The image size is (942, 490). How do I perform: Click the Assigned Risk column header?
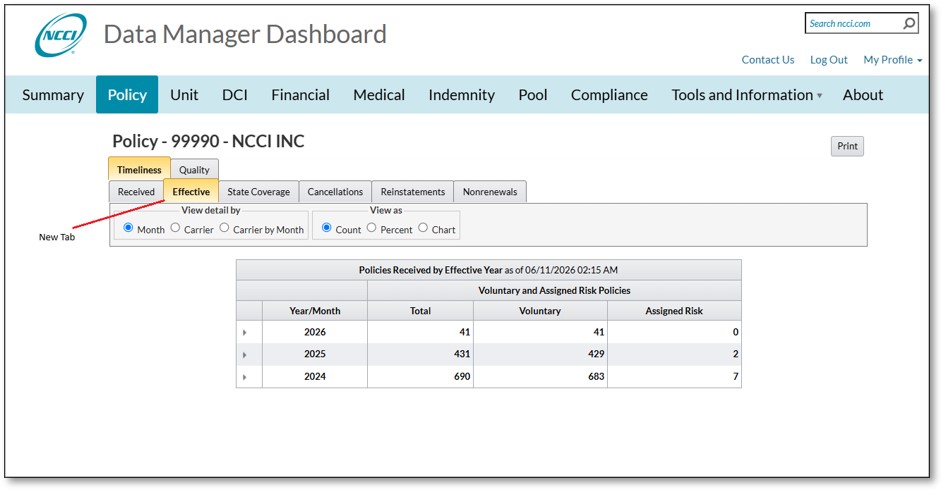tap(674, 310)
